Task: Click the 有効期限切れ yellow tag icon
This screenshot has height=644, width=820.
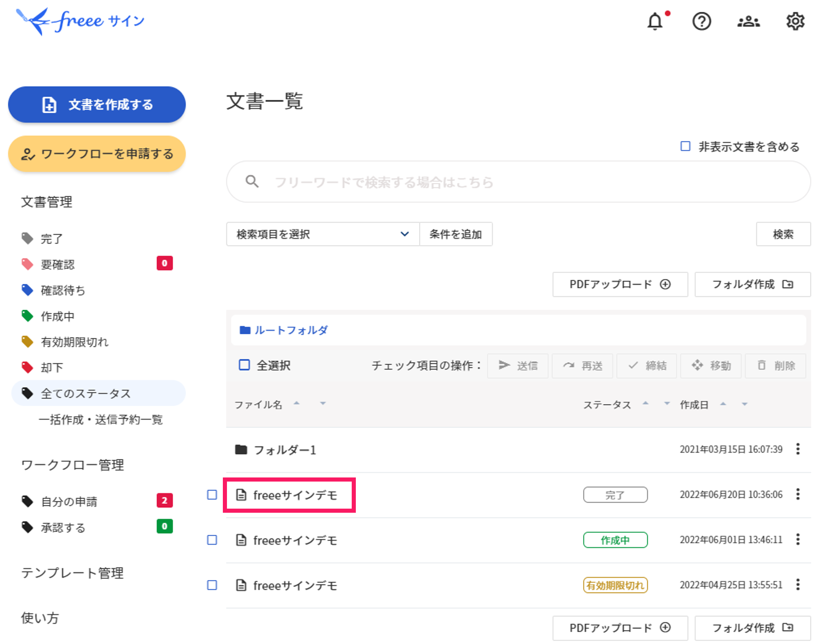Action: [x=27, y=342]
